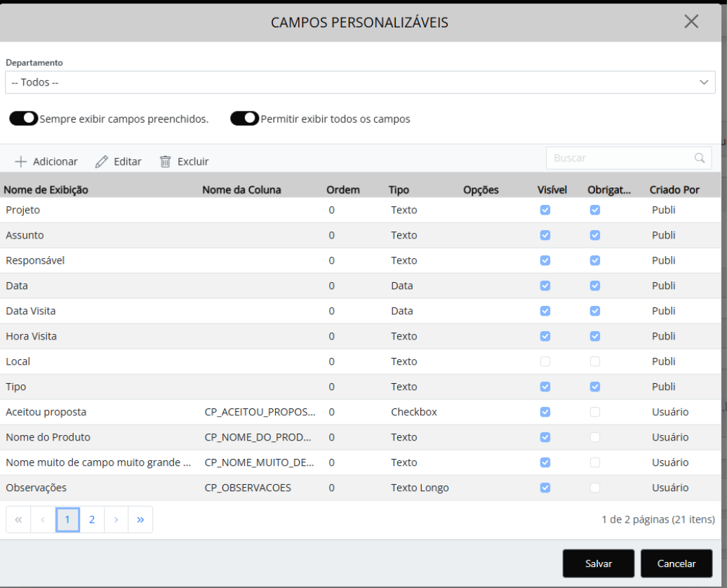Check Obrigatório checkbox for Observações row
Viewport: 727px width, 588px height.
point(595,488)
